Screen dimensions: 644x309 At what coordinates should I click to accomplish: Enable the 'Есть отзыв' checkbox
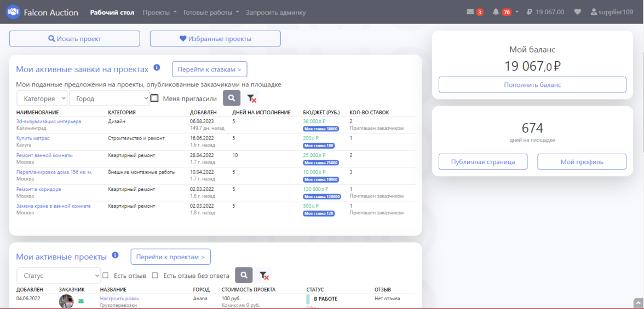click(106, 276)
